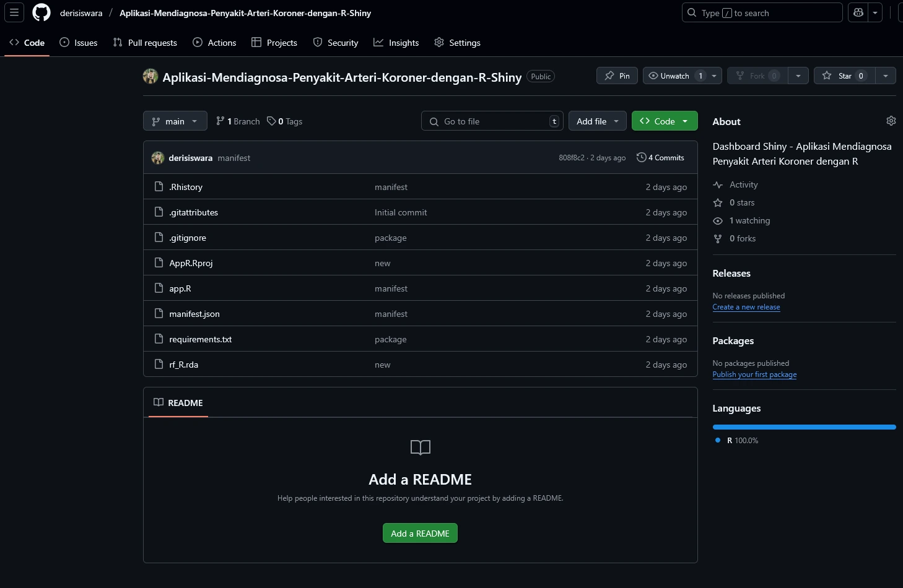The height and width of the screenshot is (588, 903).
Task: Open the .gitattributes file
Action: click(x=194, y=212)
